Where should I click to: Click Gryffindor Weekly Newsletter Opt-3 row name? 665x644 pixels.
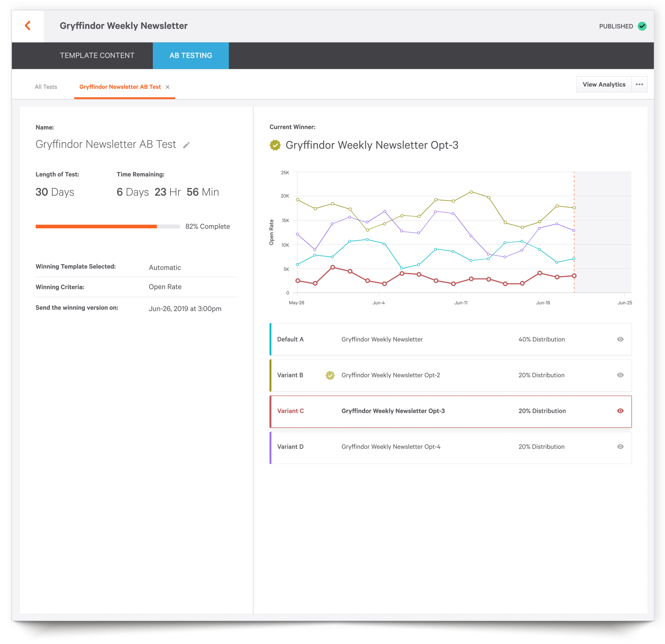(x=393, y=411)
